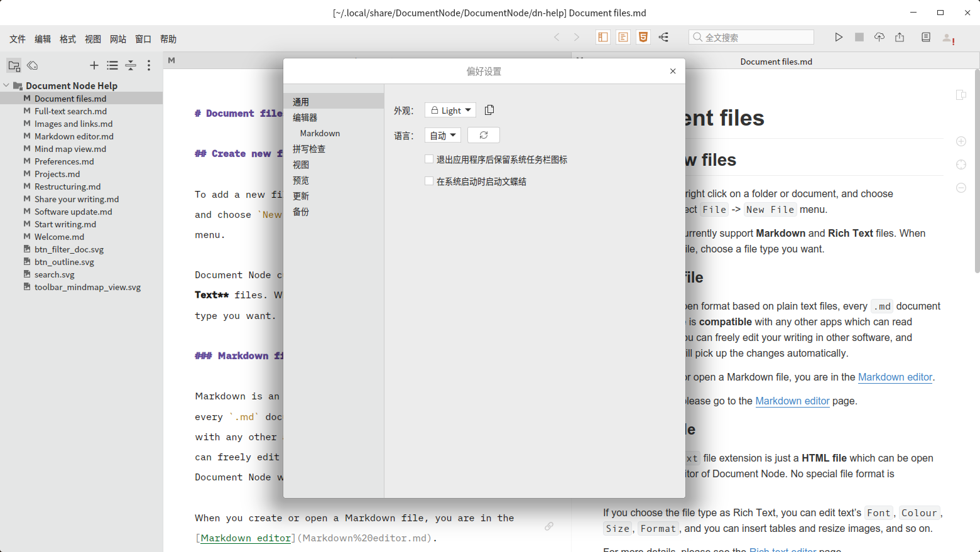Click the language refresh button
980x552 pixels.
coord(483,136)
